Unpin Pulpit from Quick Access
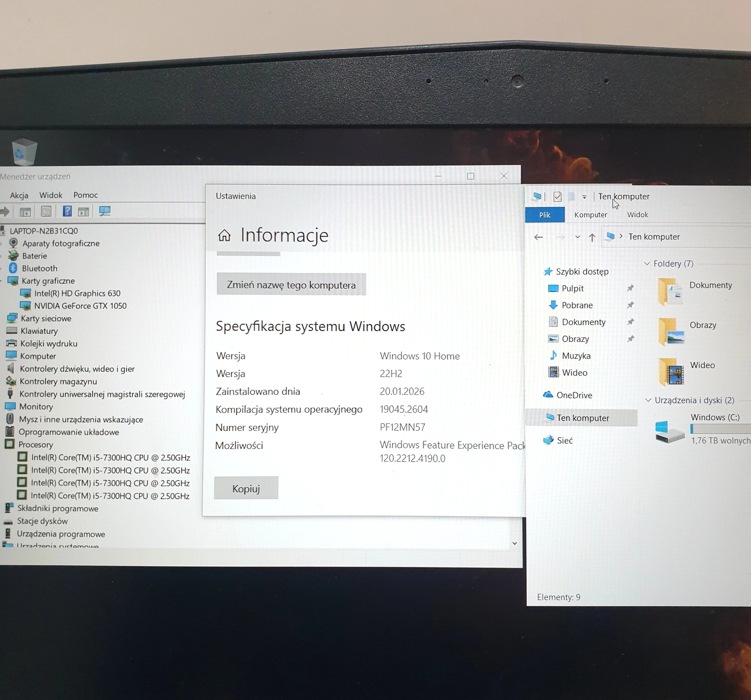 [x=631, y=288]
